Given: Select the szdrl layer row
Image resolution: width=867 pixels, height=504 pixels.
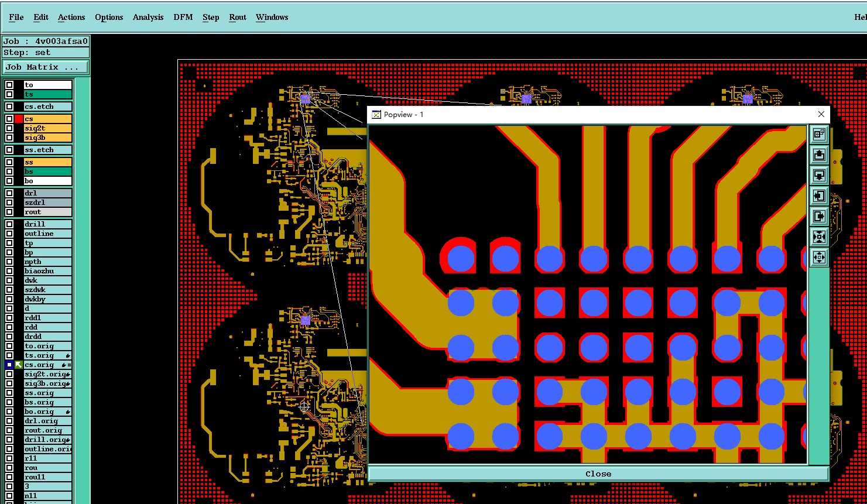Looking at the screenshot, I should 47,203.
